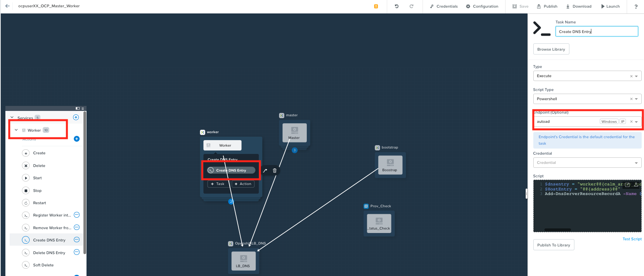Open the Script Type Powershell dropdown
Image resolution: width=644 pixels, height=276 pixels.
coord(636,99)
